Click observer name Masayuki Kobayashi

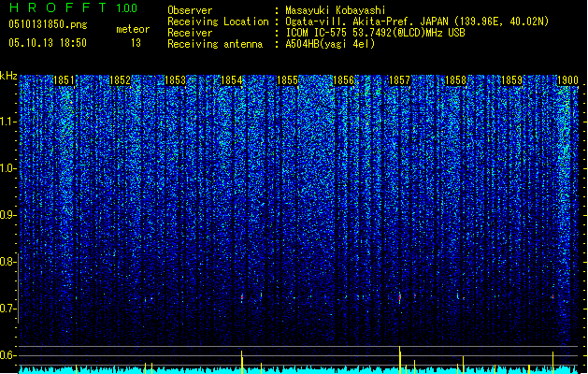click(x=336, y=10)
